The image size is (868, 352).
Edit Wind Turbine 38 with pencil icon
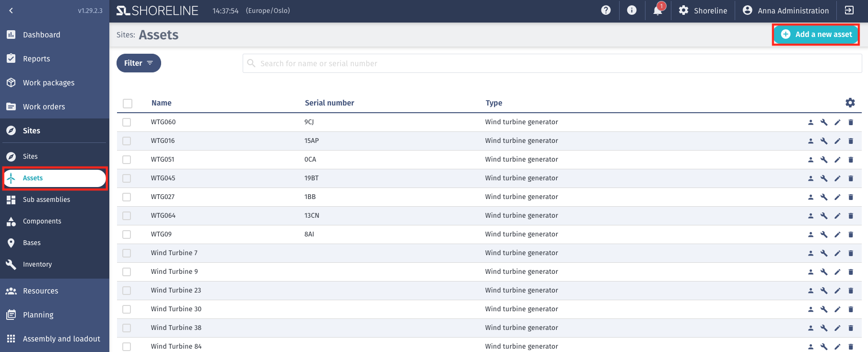(837, 328)
